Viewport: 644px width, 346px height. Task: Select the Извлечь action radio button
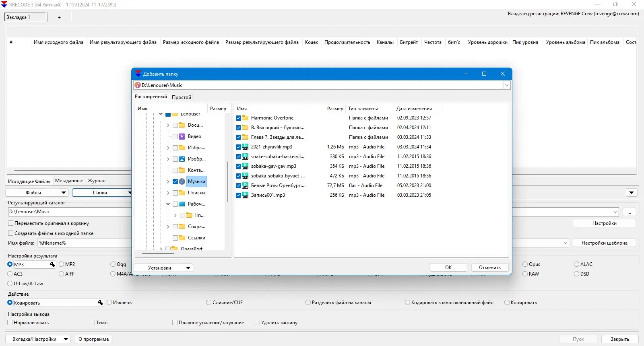point(109,303)
